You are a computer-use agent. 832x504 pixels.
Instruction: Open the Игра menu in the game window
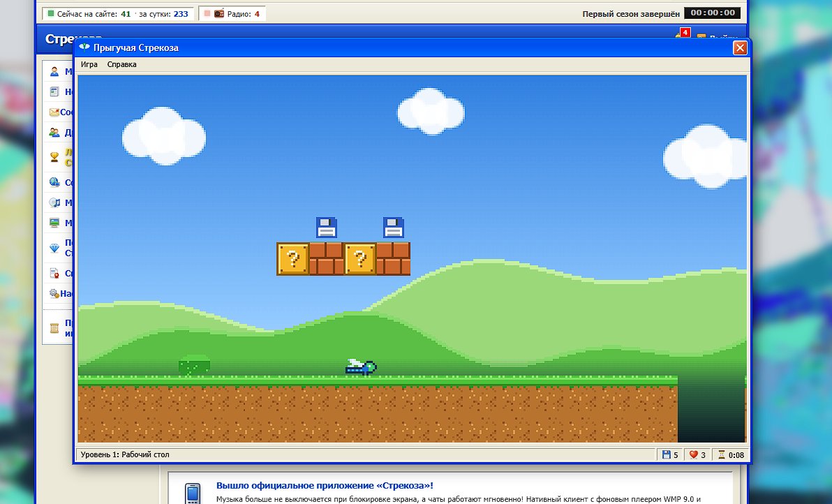point(89,64)
